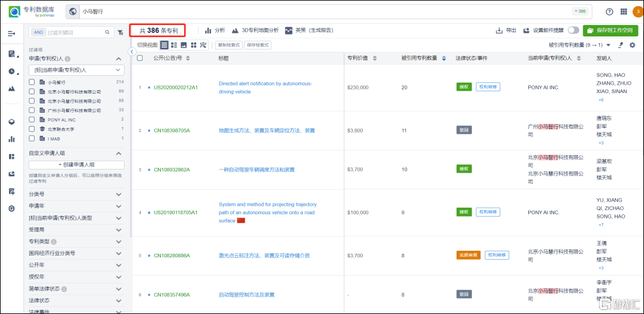Open the search document sidebar icon
644x314 pixels.
click(x=11, y=54)
